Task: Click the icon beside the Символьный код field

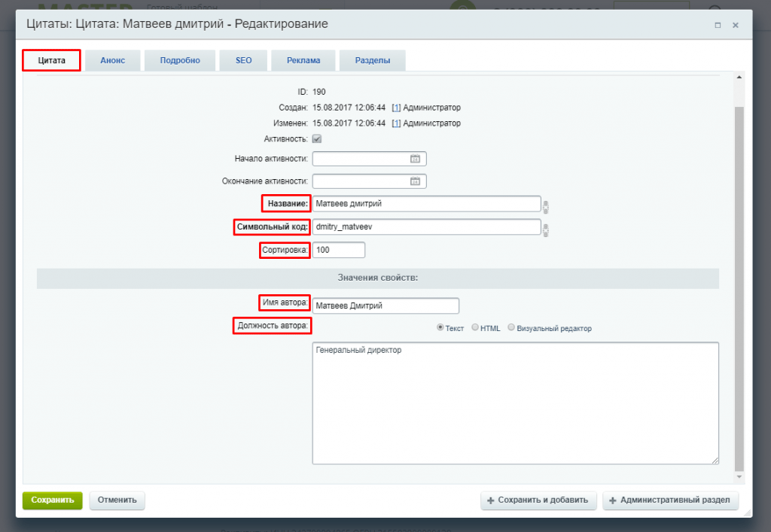Action: pos(546,230)
